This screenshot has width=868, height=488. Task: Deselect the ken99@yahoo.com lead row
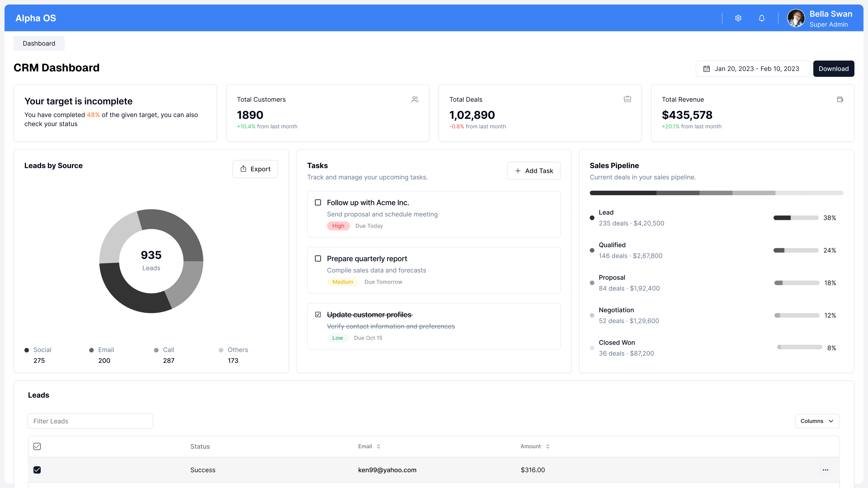tap(37, 470)
